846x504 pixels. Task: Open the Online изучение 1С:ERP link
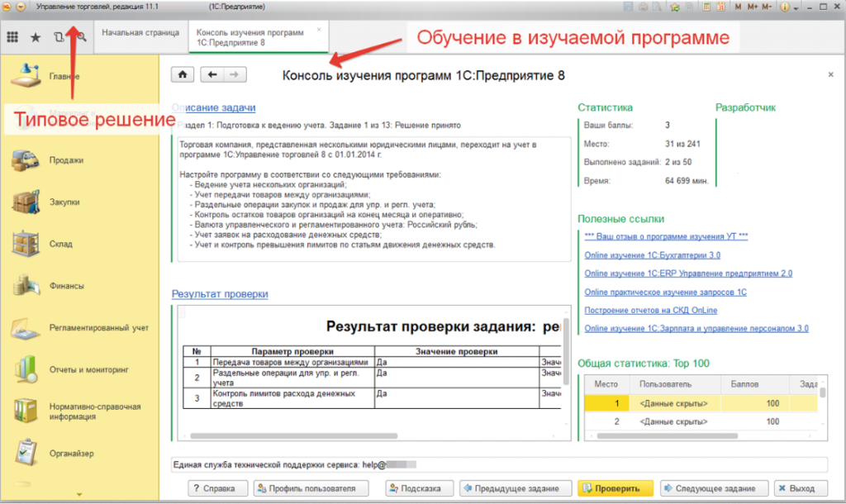pos(688,273)
